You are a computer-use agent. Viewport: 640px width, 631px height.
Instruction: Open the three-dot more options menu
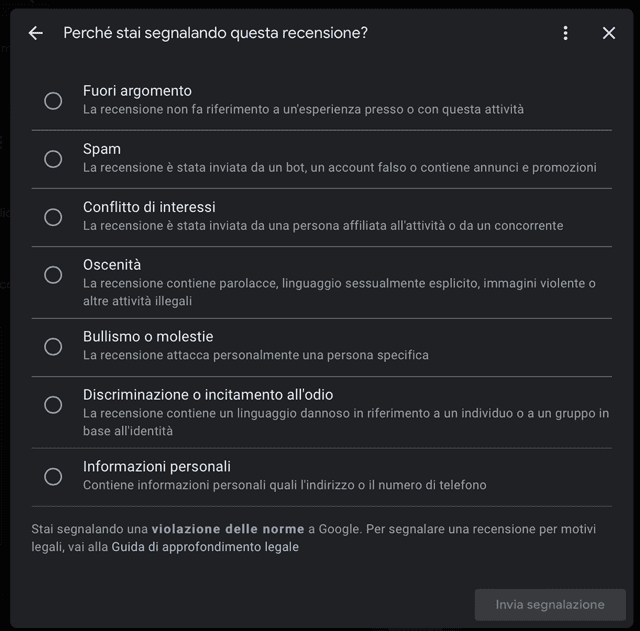click(x=565, y=33)
